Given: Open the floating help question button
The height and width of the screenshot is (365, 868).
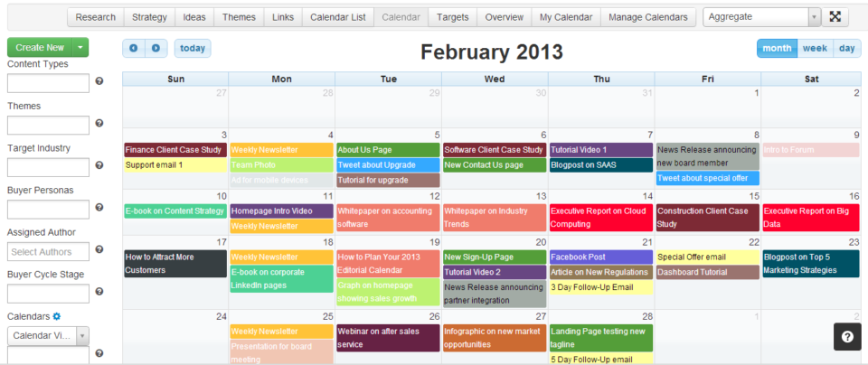Looking at the screenshot, I should (847, 336).
